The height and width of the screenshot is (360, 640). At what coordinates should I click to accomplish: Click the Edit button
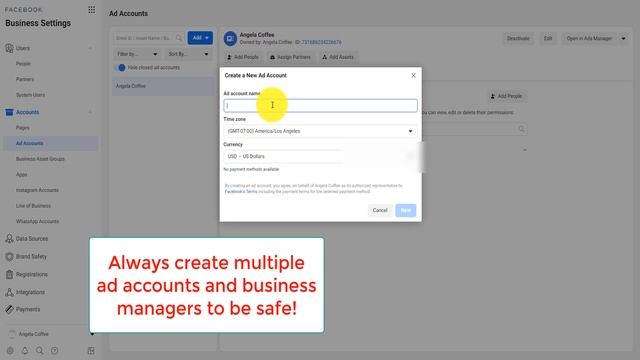[548, 38]
